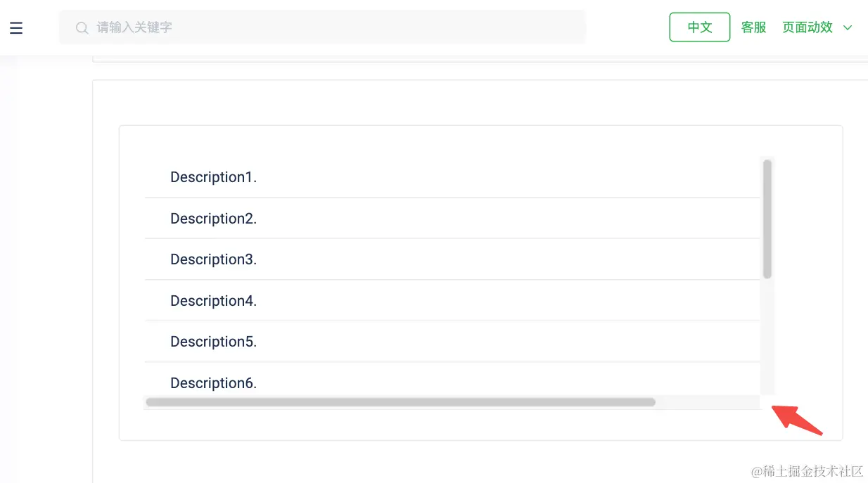Select the Description1. row
Screen dimensions: 868x483
[452, 177]
